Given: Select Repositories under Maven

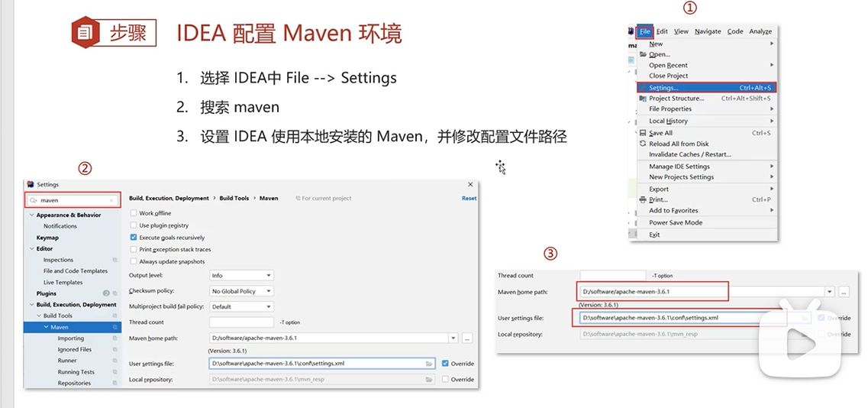Looking at the screenshot, I should [74, 383].
